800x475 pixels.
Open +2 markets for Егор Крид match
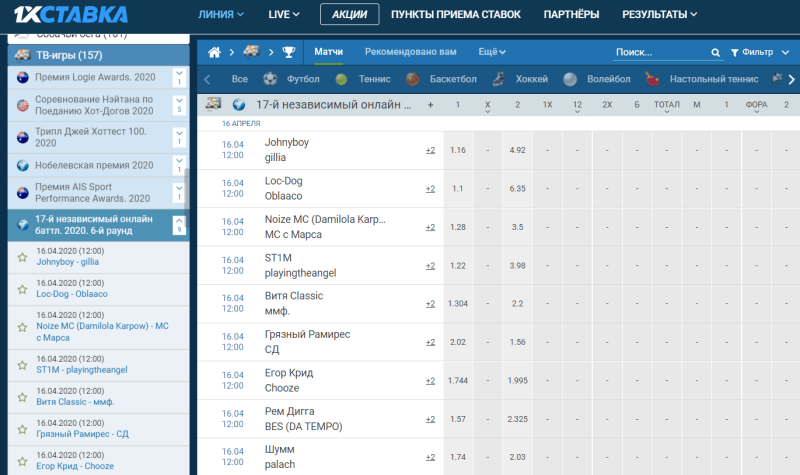point(431,381)
